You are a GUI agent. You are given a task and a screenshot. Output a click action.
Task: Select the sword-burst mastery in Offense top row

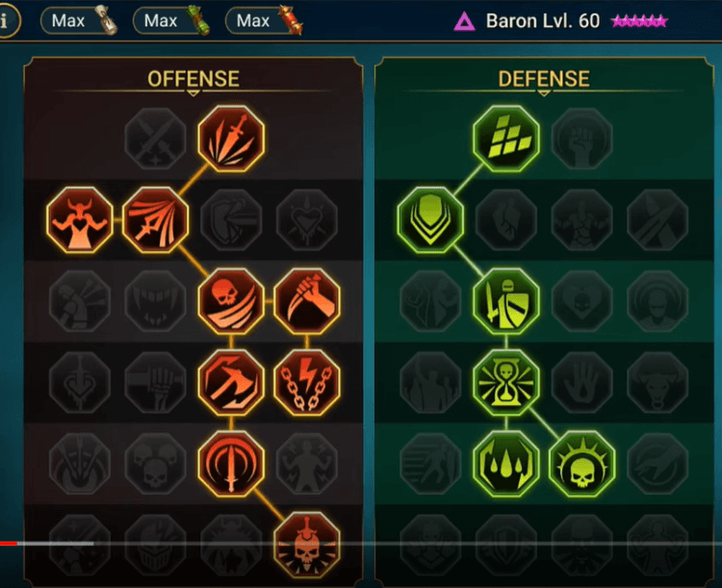(x=231, y=139)
